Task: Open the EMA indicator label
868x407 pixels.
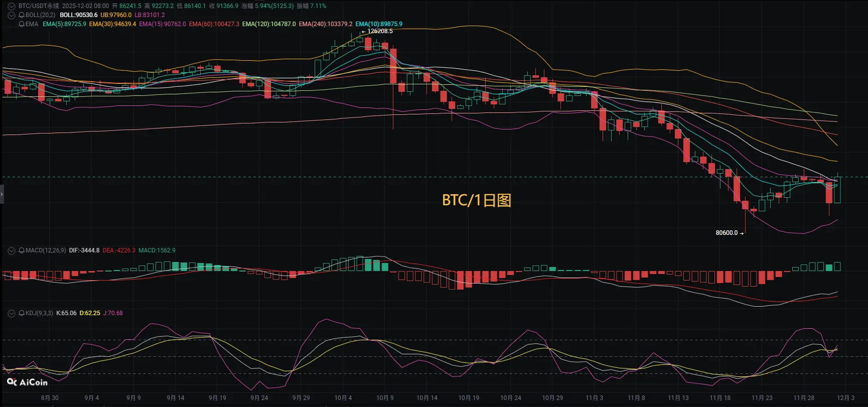Action: click(32, 24)
